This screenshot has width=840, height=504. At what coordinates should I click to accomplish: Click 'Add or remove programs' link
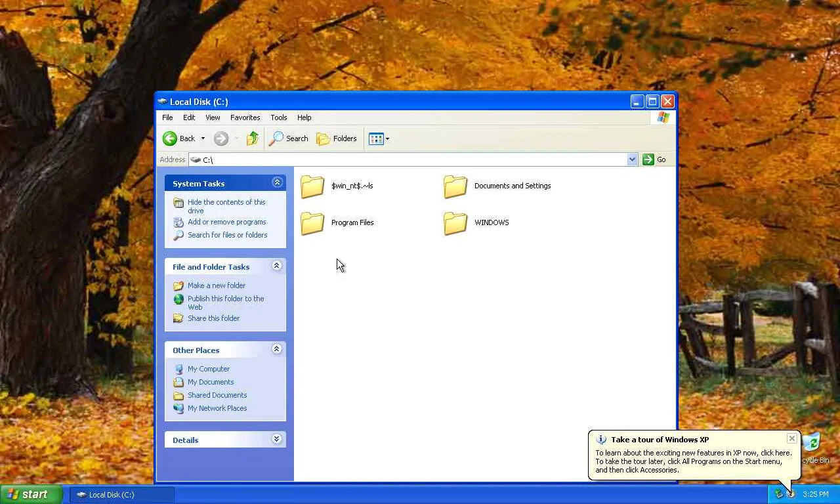227,222
